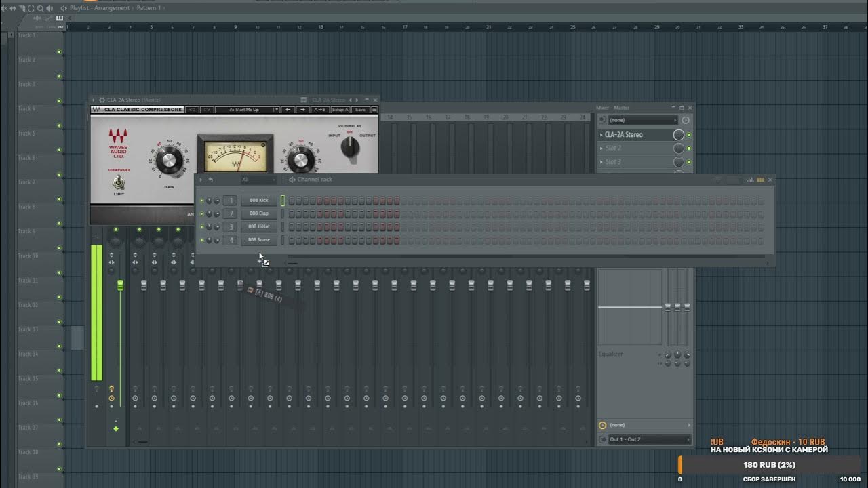Click the Save preset button
868x488 pixels.
point(361,109)
